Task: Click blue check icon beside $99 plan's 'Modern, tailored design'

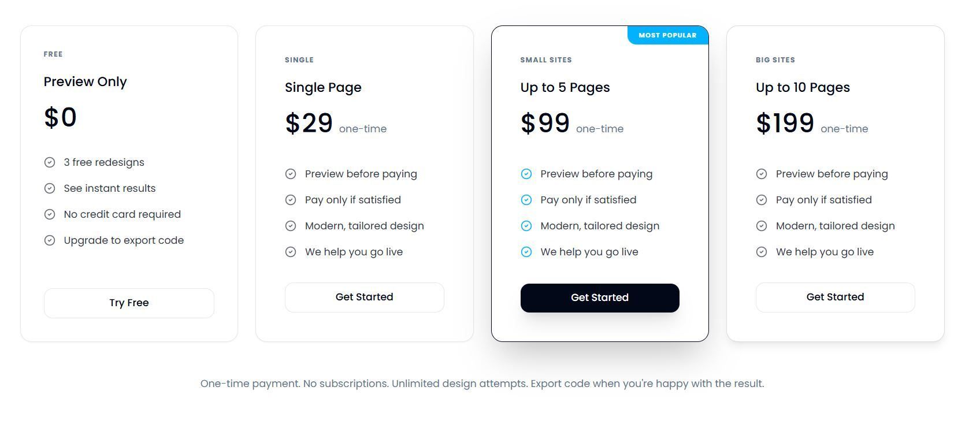Action: click(526, 226)
